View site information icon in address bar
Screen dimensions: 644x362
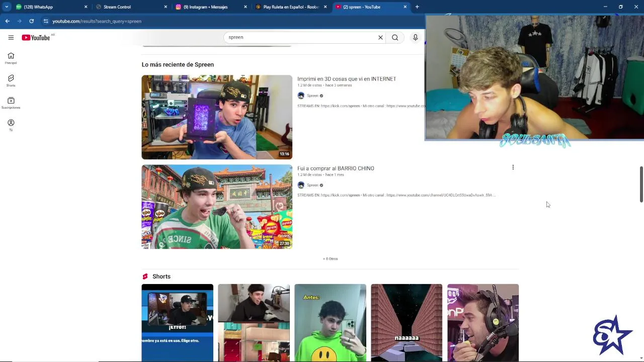pos(45,21)
